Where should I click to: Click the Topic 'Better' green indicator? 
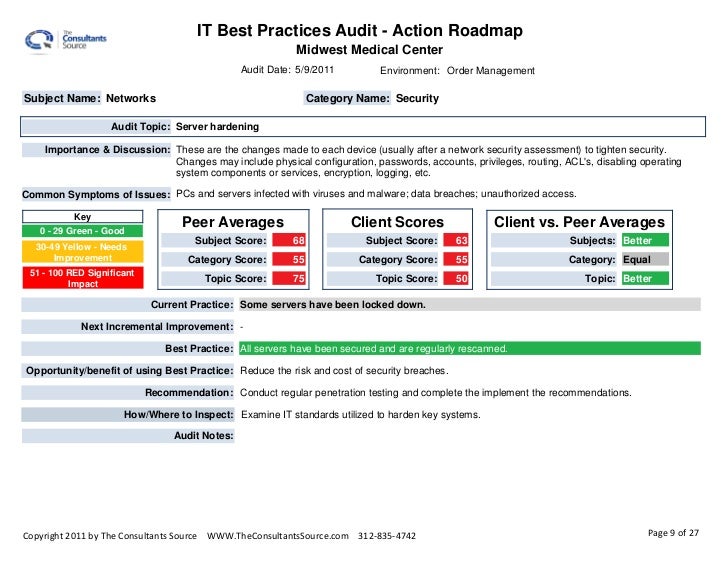coord(645,278)
